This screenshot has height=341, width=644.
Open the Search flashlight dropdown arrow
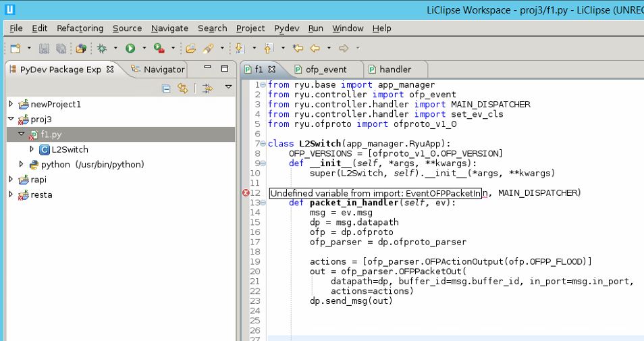(222, 49)
